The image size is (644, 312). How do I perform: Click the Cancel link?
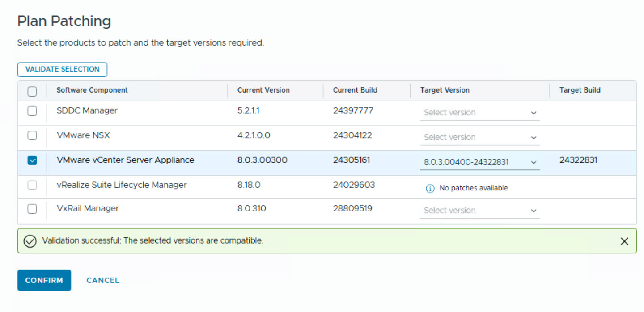(x=103, y=280)
